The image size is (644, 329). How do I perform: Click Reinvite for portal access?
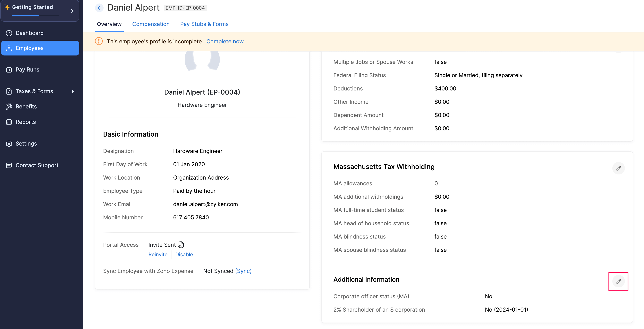[x=158, y=254]
